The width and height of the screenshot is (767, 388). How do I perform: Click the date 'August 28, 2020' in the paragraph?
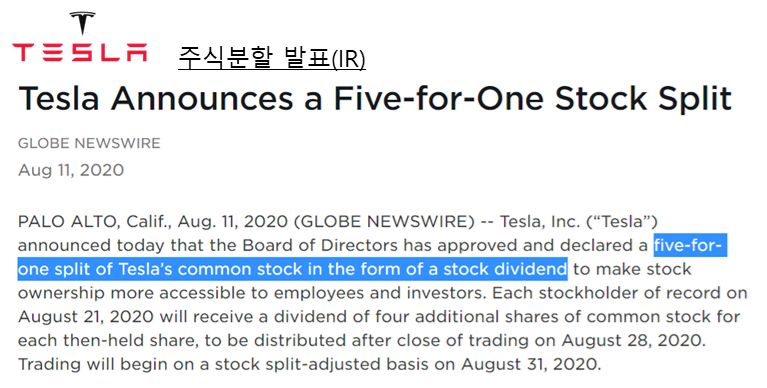[x=633, y=340]
